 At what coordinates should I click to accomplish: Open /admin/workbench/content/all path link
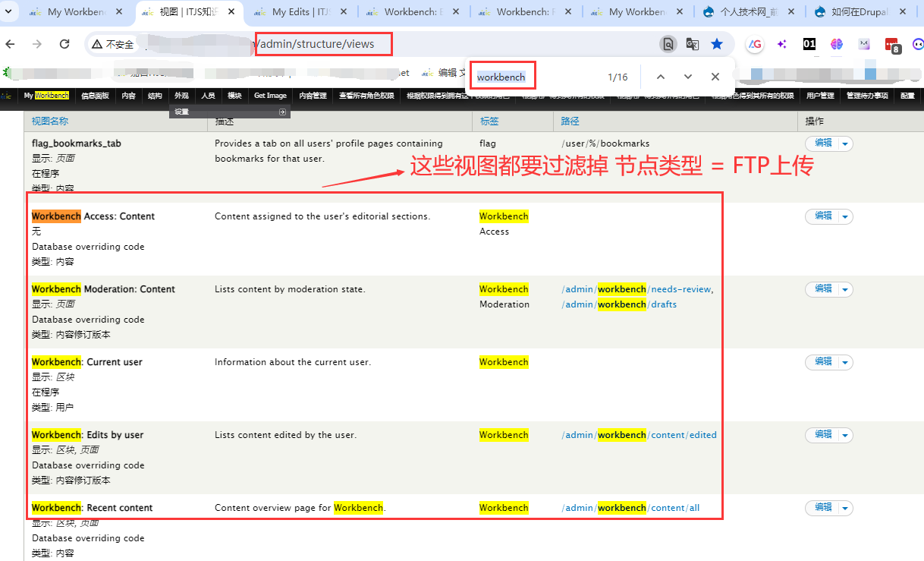point(630,508)
